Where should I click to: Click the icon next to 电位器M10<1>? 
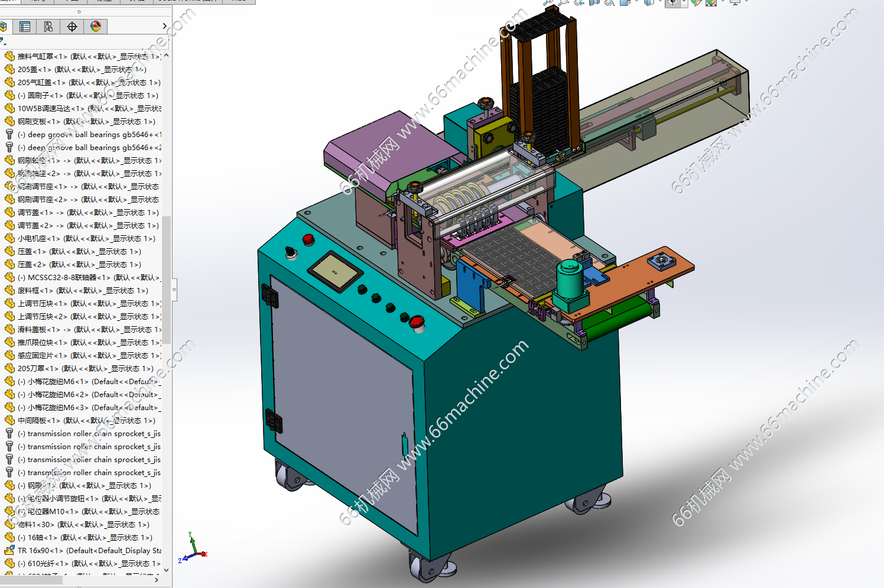pos(9,512)
